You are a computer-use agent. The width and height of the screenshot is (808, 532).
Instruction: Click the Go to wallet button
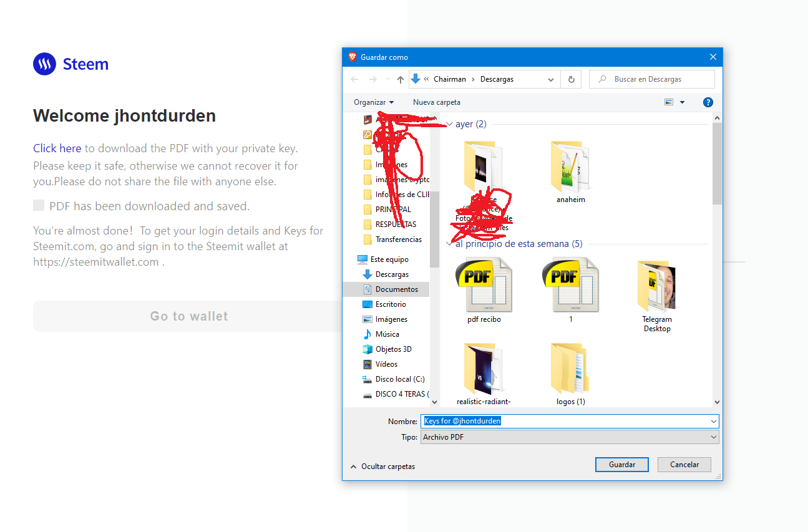[x=189, y=316]
